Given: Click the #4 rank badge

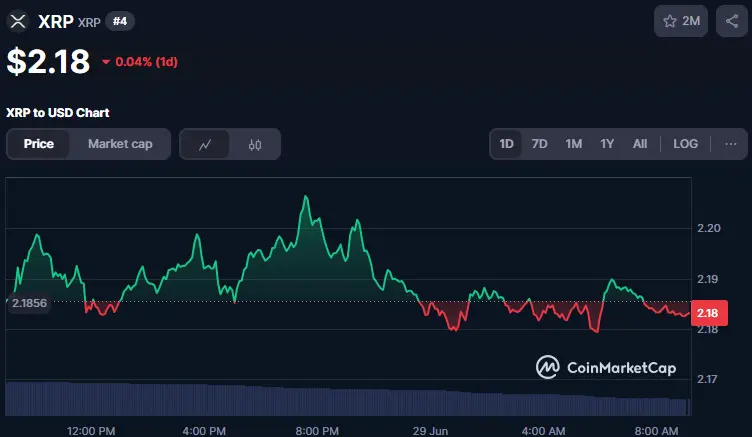Looking at the screenshot, I should tap(120, 21).
